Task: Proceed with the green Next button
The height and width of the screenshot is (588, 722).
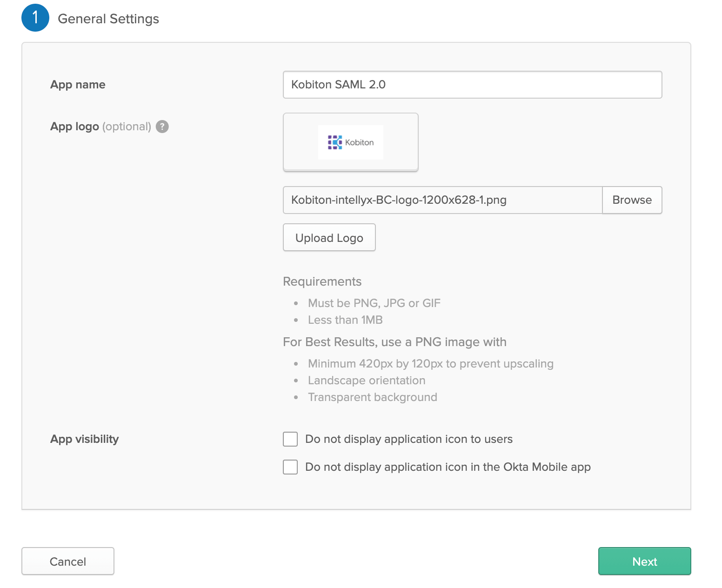Action: point(644,561)
